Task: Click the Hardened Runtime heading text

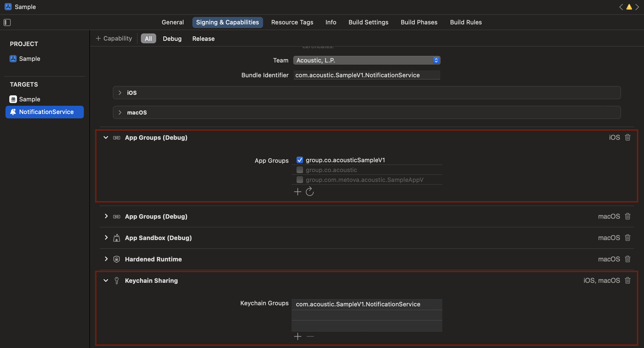Action: pyautogui.click(x=153, y=259)
